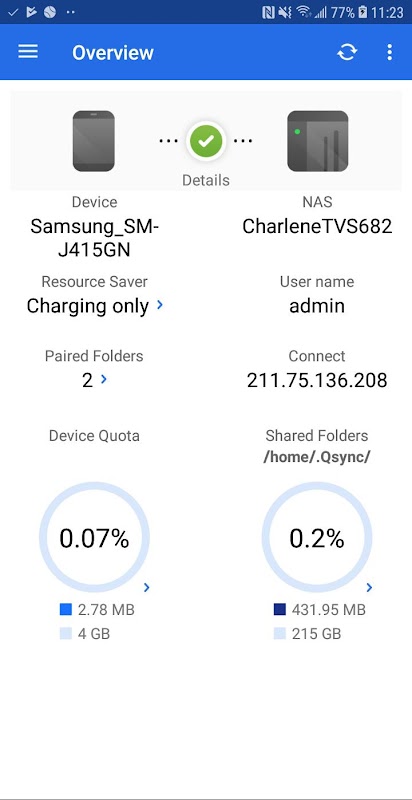
Task: Open the three-dot overflow menu
Action: [390, 52]
